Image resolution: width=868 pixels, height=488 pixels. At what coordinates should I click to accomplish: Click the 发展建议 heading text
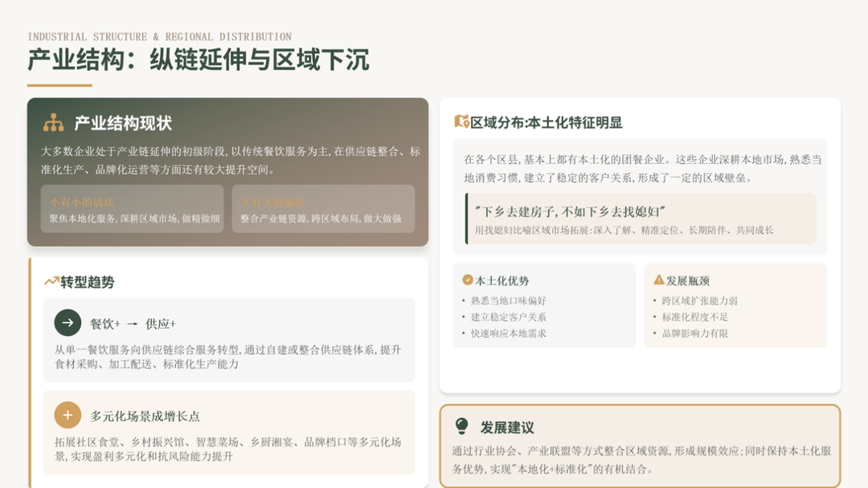click(507, 427)
